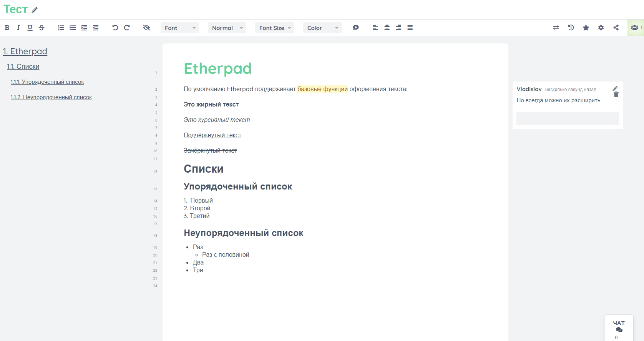Add a comment with speech bubble icon
The height and width of the screenshot is (341, 644).
click(x=356, y=28)
